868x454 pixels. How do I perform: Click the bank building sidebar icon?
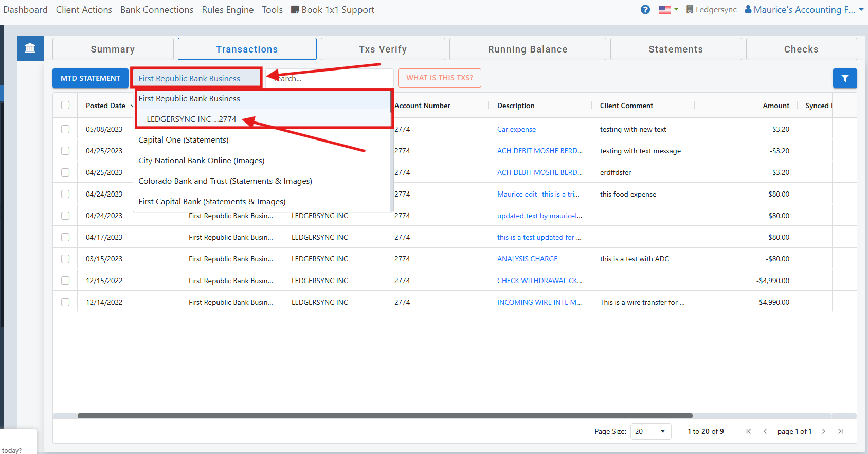pyautogui.click(x=30, y=48)
